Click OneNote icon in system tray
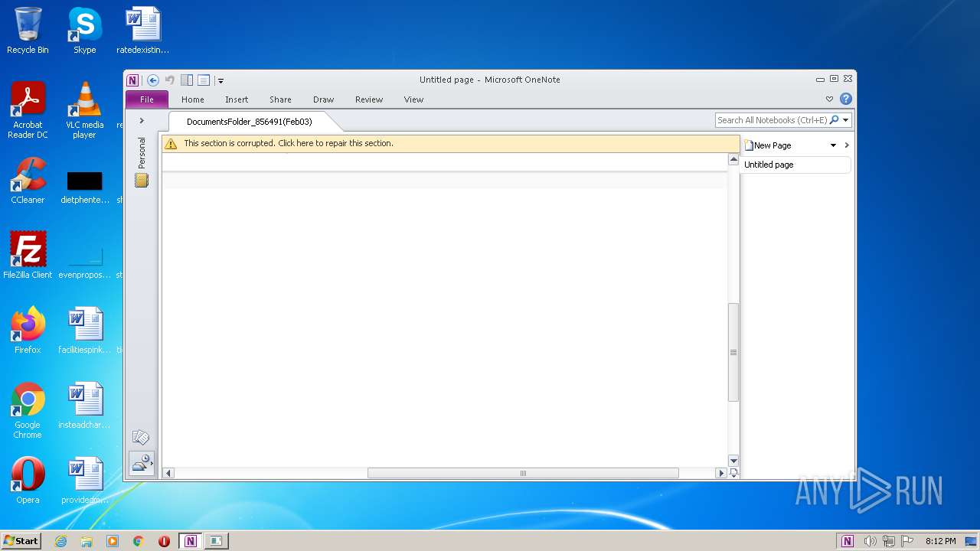The image size is (980, 551). coord(848,541)
